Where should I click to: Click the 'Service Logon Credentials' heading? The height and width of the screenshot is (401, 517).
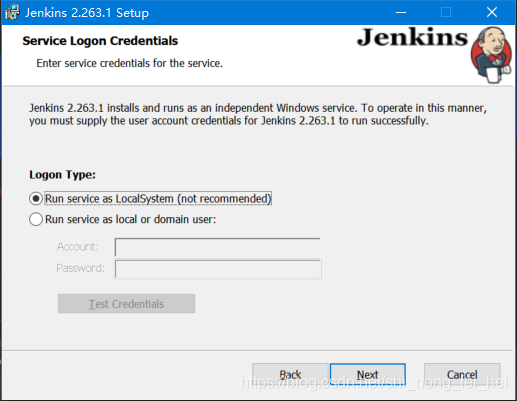(x=100, y=41)
